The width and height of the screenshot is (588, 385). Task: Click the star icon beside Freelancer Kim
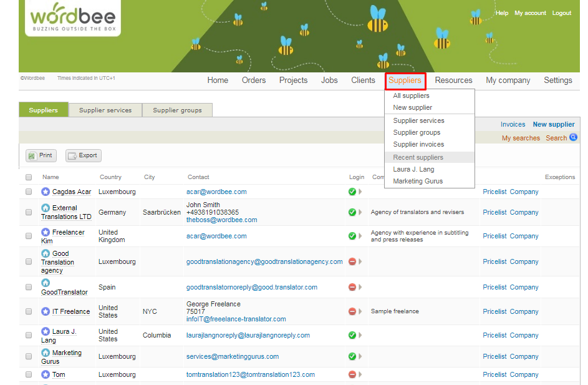[46, 233]
